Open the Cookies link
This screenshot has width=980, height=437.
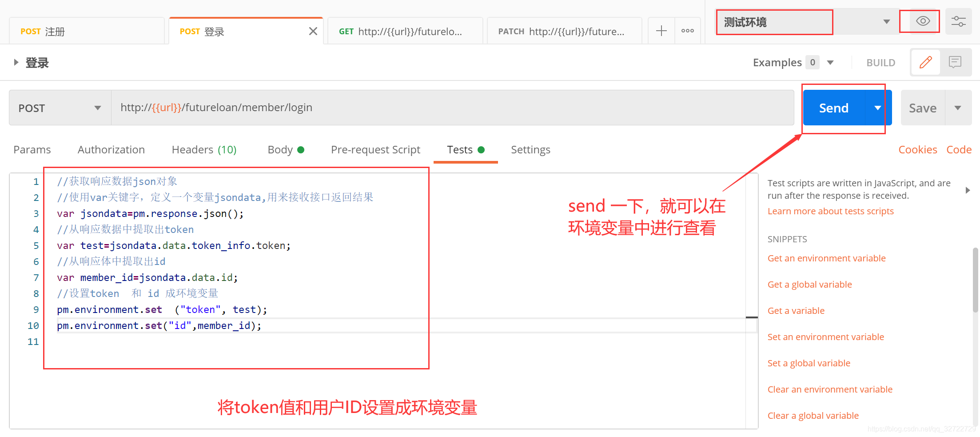pos(917,150)
